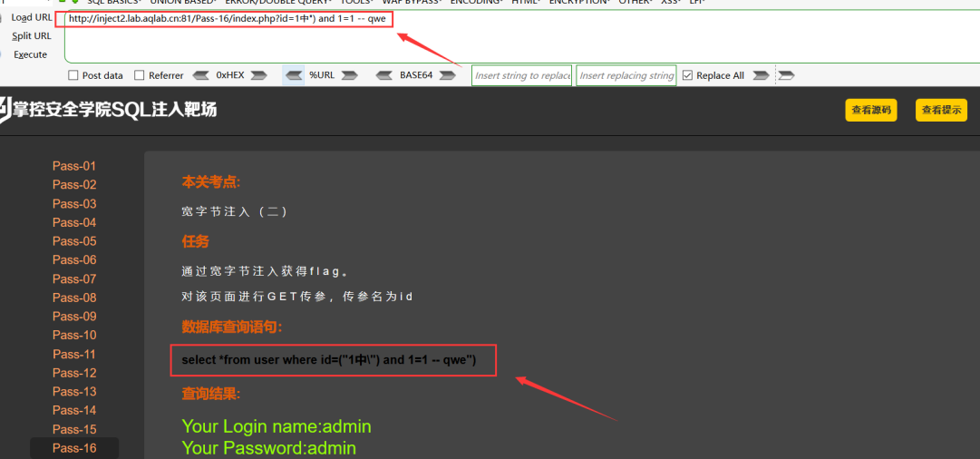The height and width of the screenshot is (459, 980).
Task: Click the BASE64 encode right arrow
Action: [448, 75]
